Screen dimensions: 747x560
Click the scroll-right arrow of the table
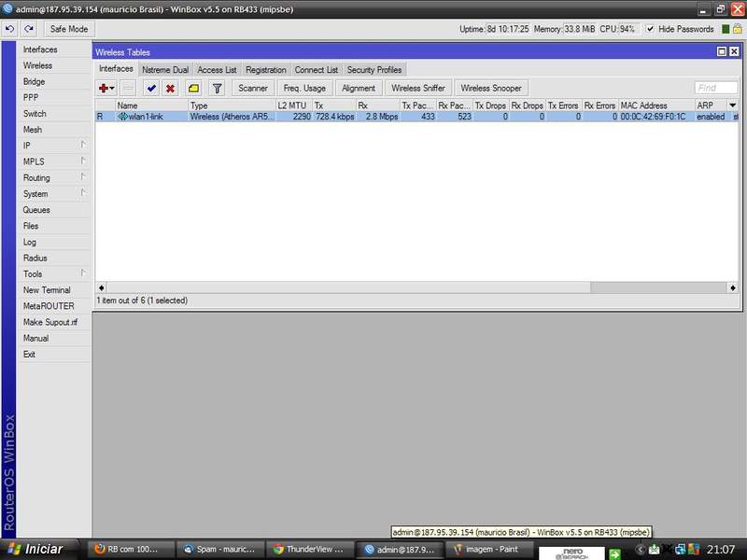click(733, 287)
